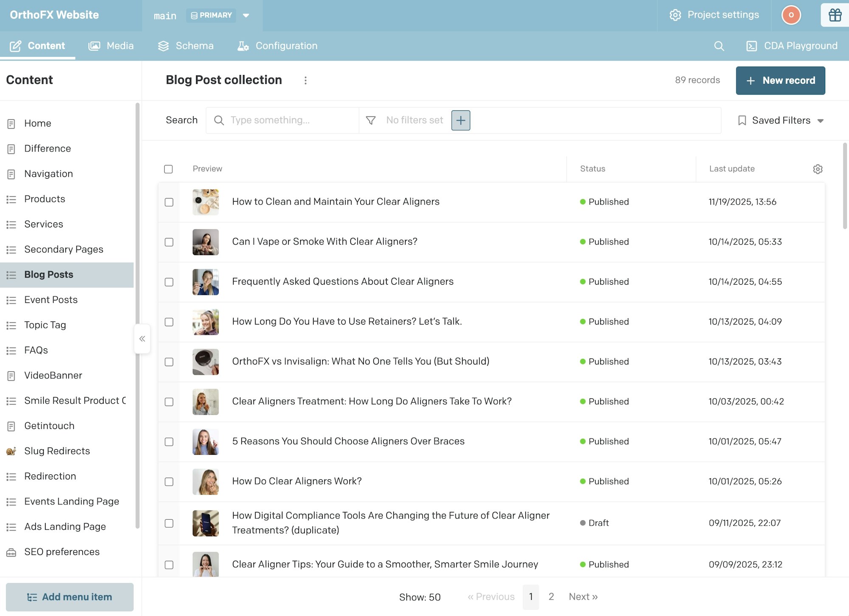Open Blog Post collection three-dot menu
Screen dimensions: 849x616
point(305,80)
